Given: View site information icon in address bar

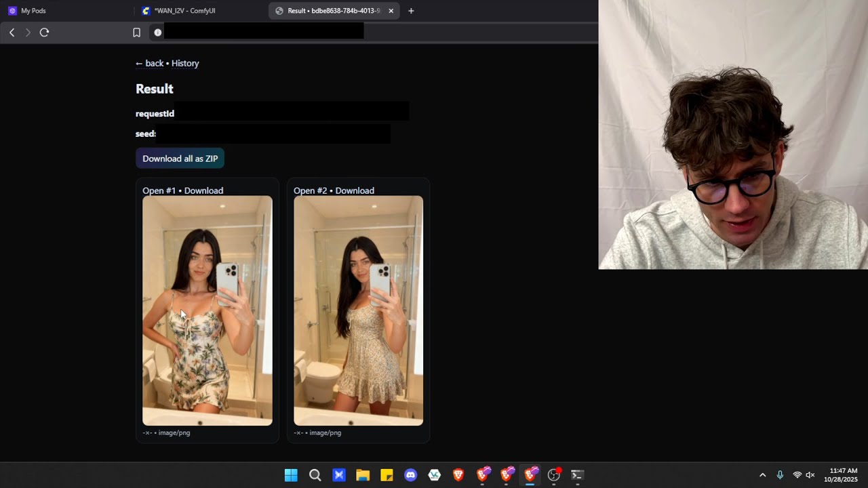Looking at the screenshot, I should (157, 33).
